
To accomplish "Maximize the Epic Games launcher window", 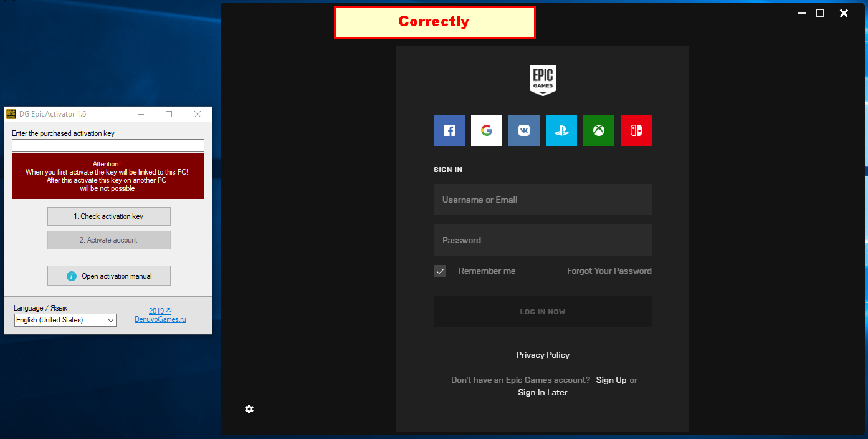I will (820, 13).
